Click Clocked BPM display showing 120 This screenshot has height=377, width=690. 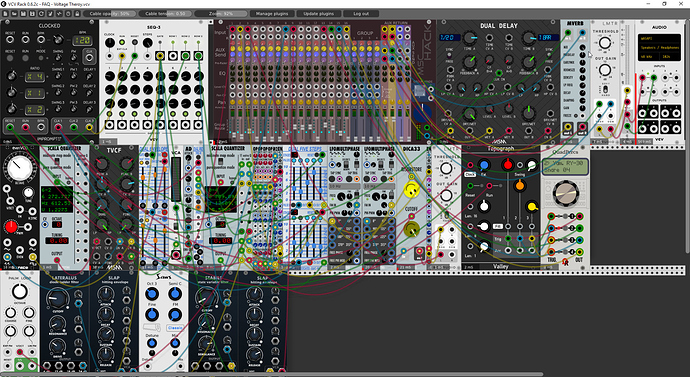click(x=82, y=40)
